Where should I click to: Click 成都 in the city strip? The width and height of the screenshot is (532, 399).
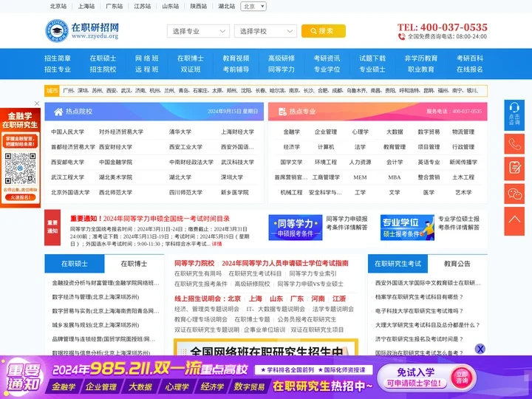tap(337, 91)
